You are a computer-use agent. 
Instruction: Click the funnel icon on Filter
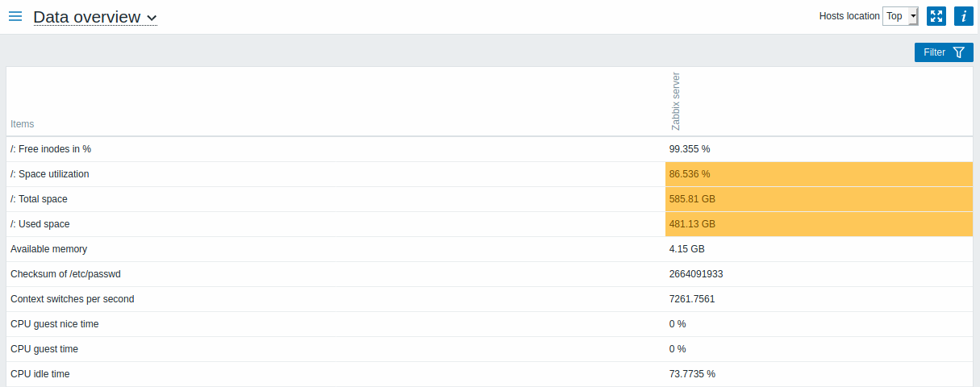point(958,52)
